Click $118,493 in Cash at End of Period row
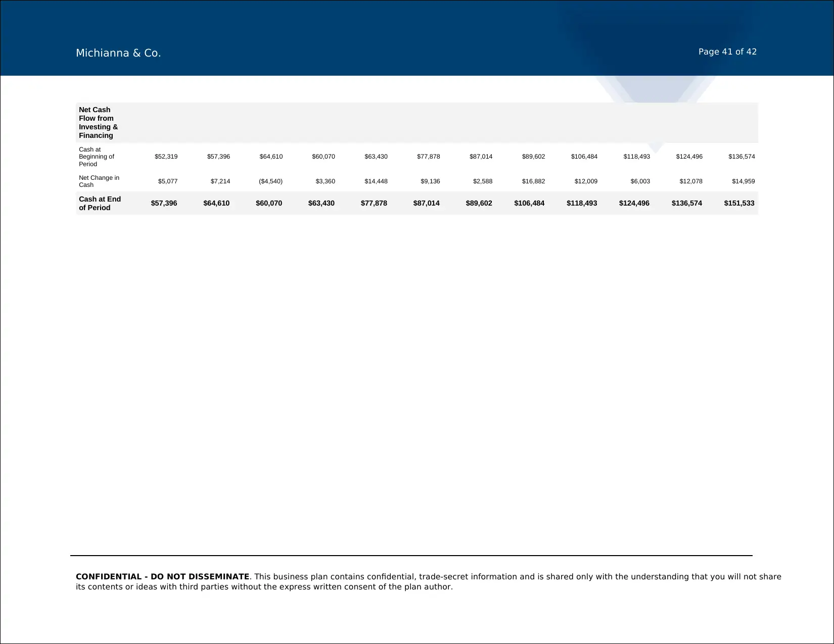The width and height of the screenshot is (834, 644). (x=582, y=204)
